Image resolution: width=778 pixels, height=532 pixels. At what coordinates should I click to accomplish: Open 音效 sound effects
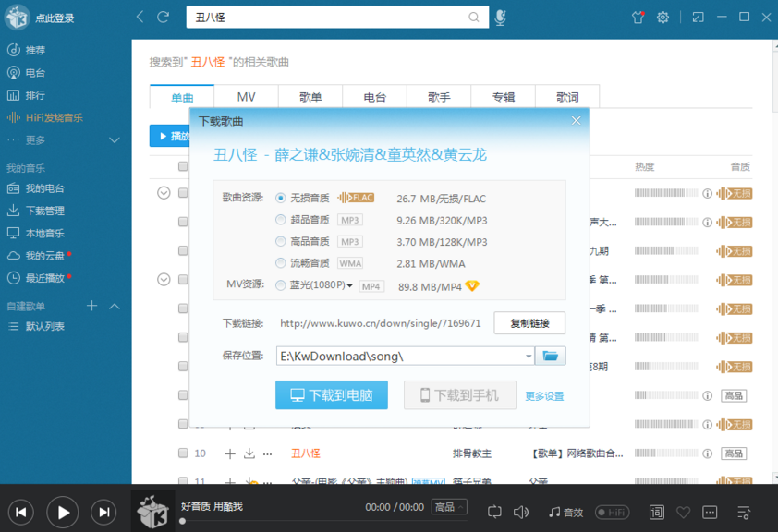pos(565,513)
